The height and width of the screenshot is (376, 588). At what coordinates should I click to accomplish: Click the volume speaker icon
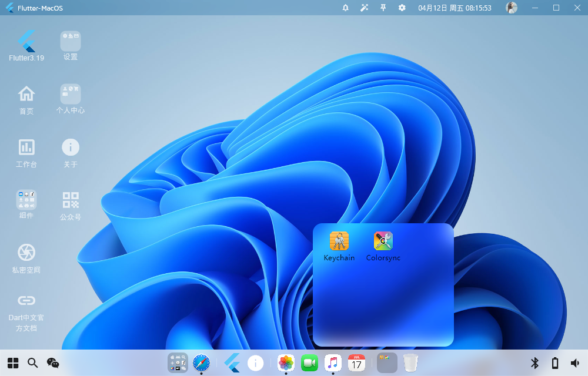574,363
